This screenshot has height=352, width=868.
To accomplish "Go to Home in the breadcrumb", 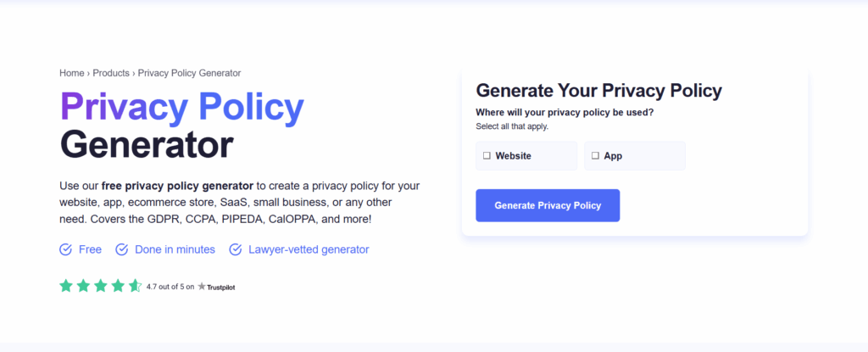I will pyautogui.click(x=71, y=73).
